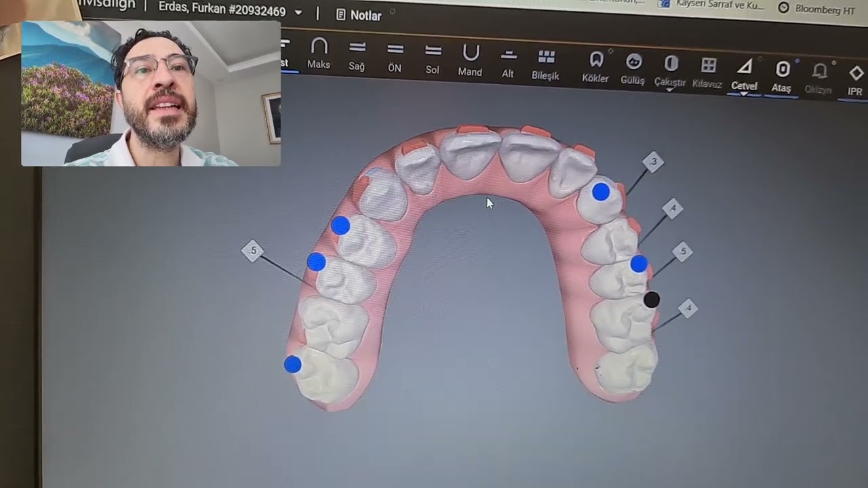Image resolution: width=868 pixels, height=488 pixels.
Task: Open the Bloomberg HT bookmark
Action: click(x=816, y=8)
